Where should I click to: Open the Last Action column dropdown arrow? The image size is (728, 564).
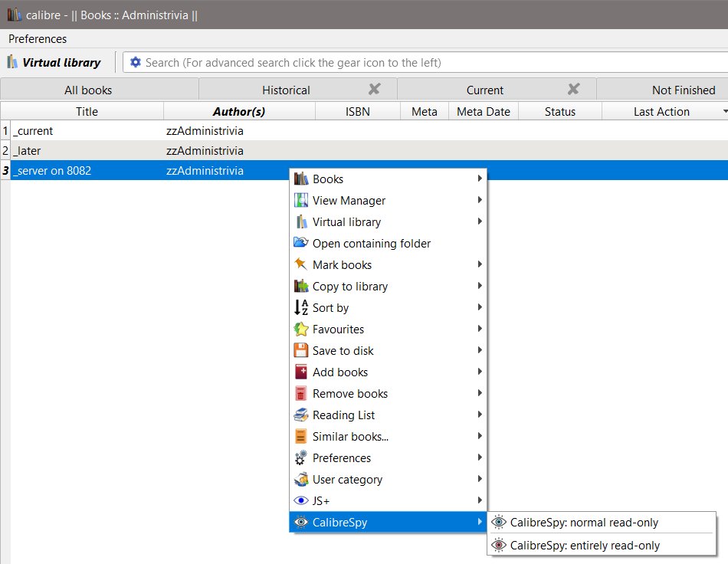(725, 111)
